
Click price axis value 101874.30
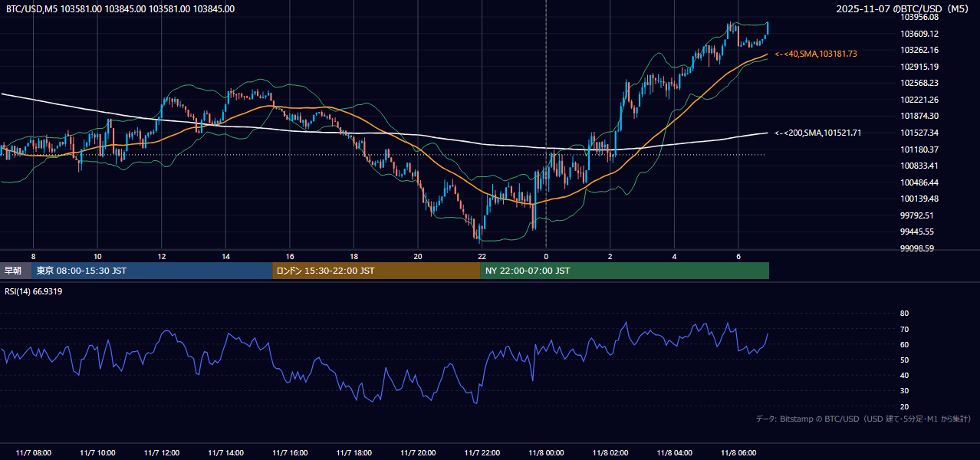[x=920, y=116]
